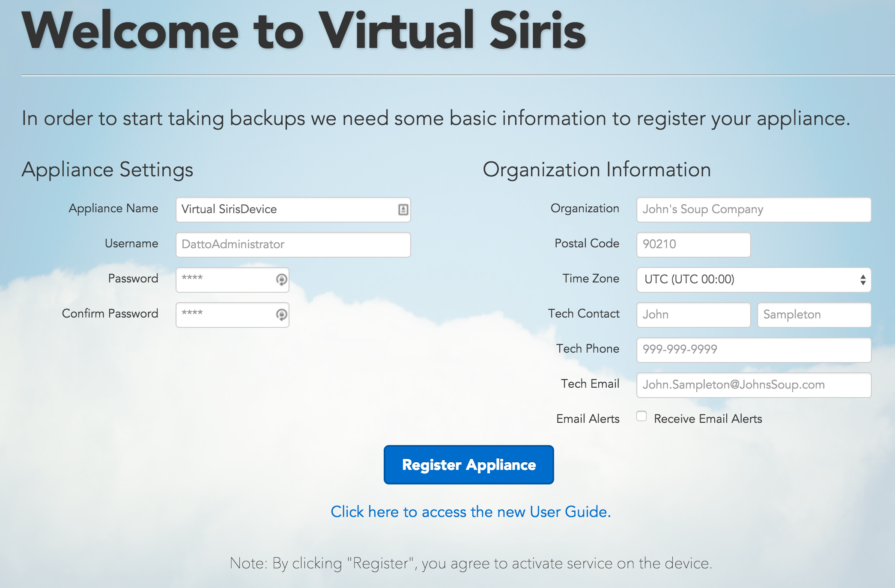This screenshot has width=895, height=588.
Task: Click the note about clicking Register
Action: coord(471,563)
